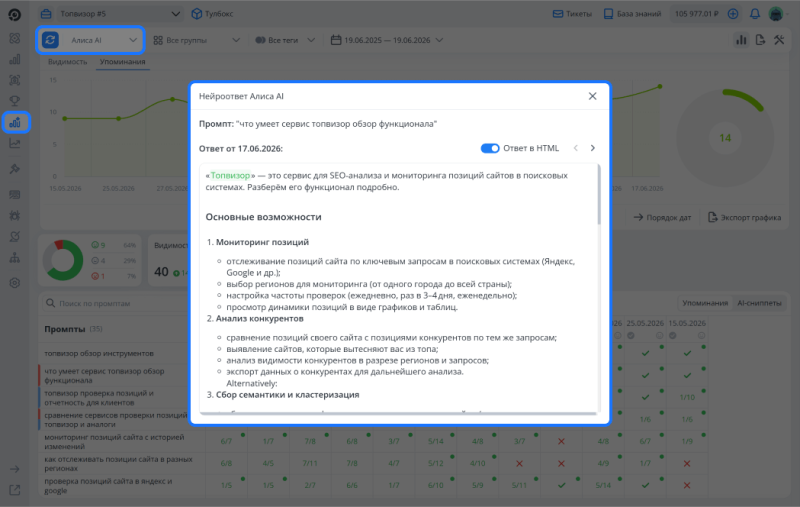Select the Упоминания table mode tab
The image size is (800, 507).
705,303
